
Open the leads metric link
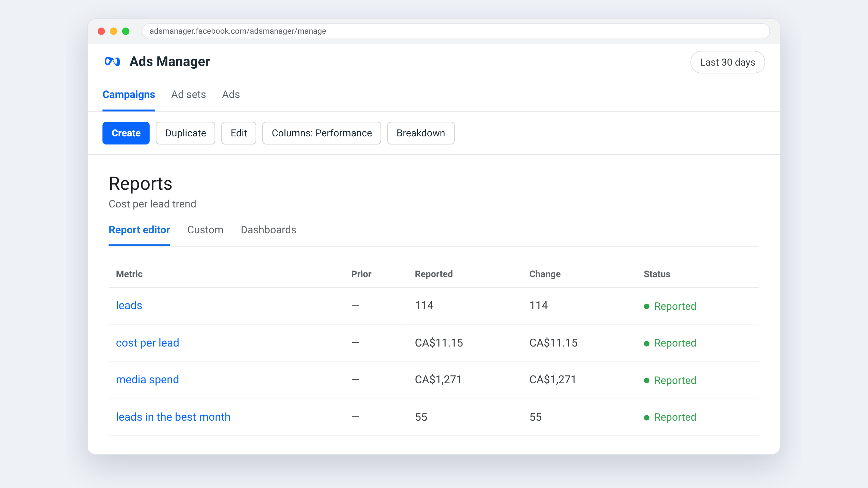pyautogui.click(x=129, y=305)
